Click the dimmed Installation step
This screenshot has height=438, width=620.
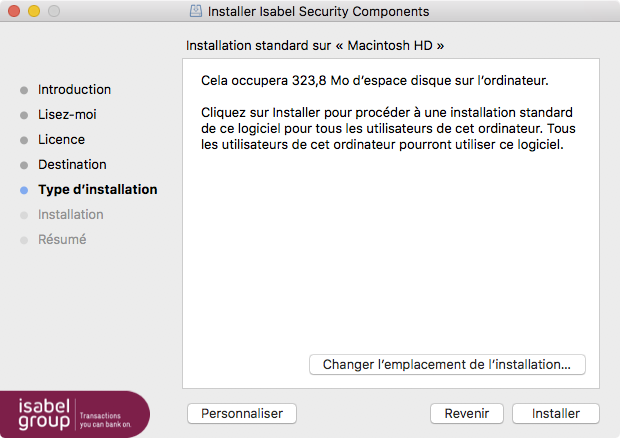point(71,215)
